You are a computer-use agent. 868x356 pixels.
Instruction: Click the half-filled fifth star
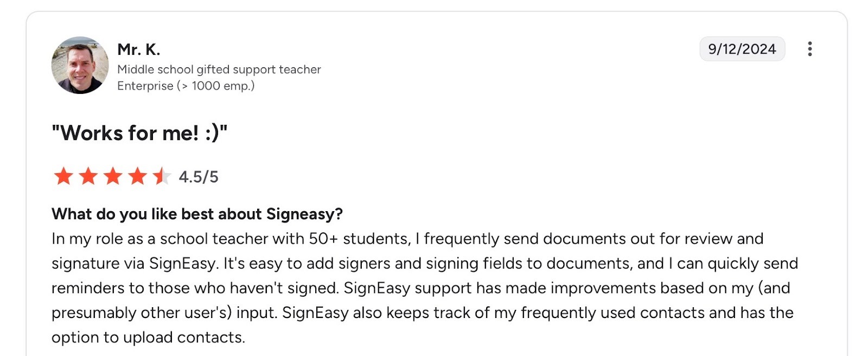161,176
